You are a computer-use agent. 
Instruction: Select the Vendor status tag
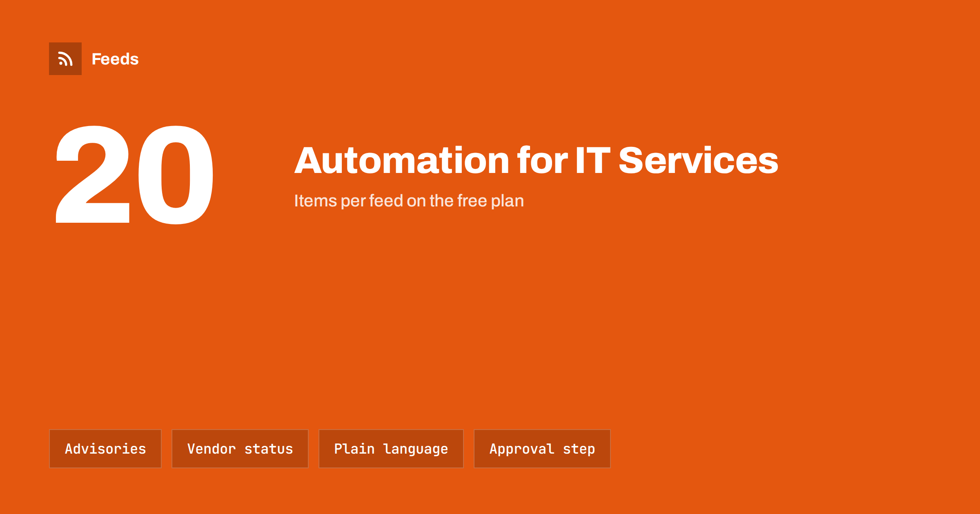click(x=240, y=449)
